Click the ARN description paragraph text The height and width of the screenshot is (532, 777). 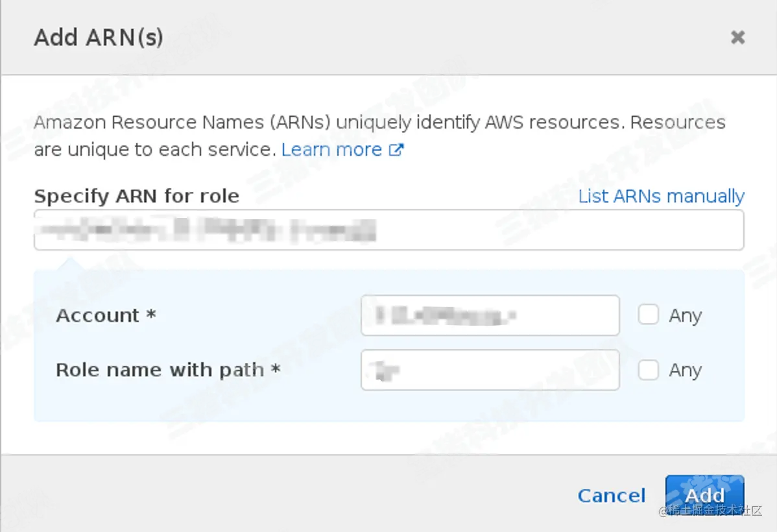[x=379, y=123]
